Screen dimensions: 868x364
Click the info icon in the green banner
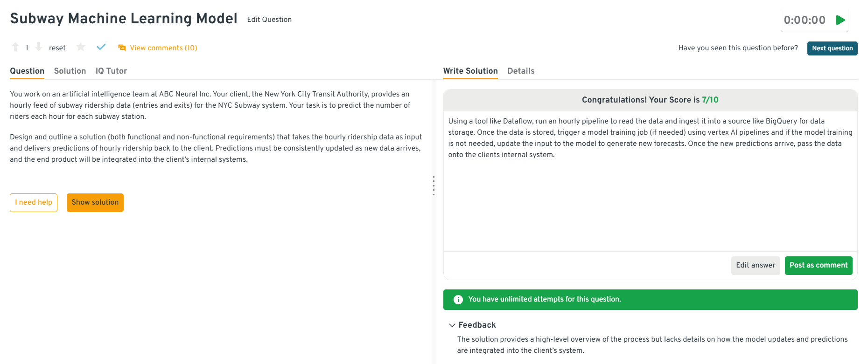[458, 300]
